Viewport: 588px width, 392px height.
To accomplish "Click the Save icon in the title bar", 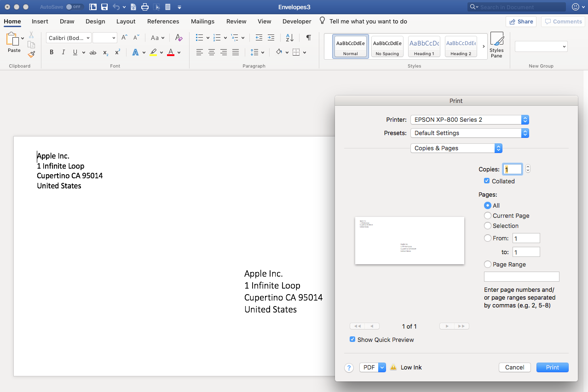I will click(104, 7).
